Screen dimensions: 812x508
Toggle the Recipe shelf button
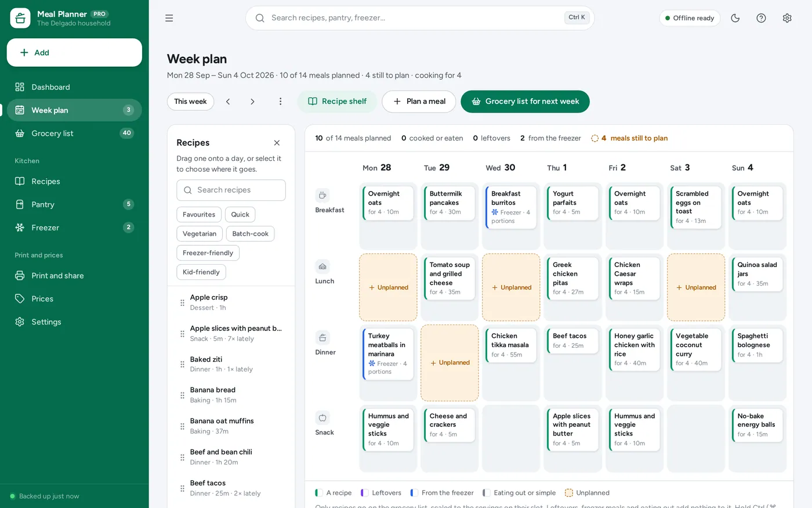tap(337, 102)
